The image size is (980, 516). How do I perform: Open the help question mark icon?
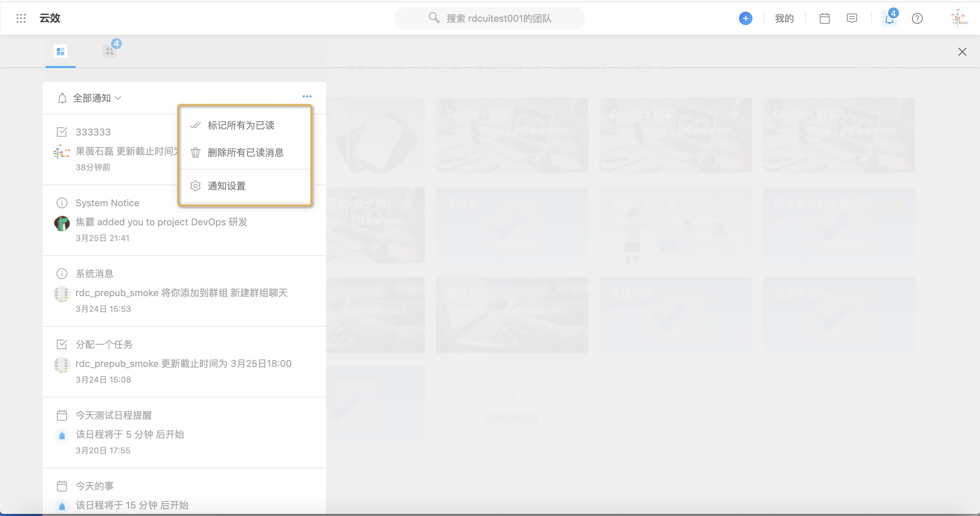tap(917, 18)
